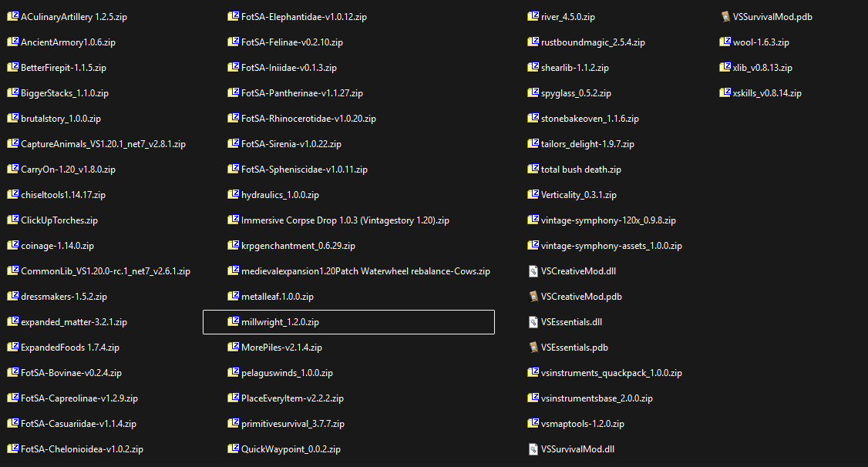Image resolution: width=868 pixels, height=467 pixels.
Task: Select ExpandedFoods 1.7.4.zip
Action: (69, 348)
